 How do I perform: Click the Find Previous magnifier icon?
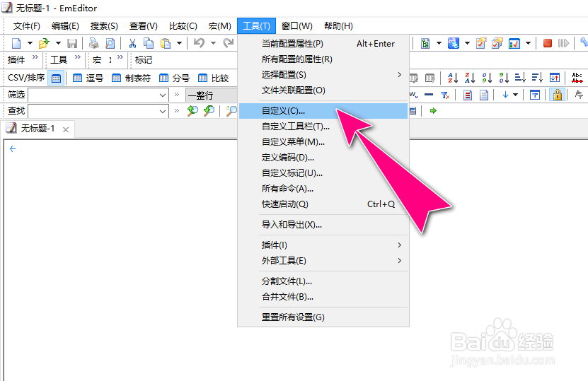(x=192, y=111)
